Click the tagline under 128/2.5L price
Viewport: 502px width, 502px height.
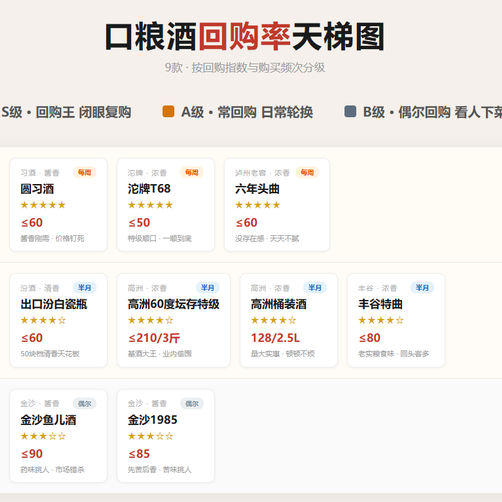283,354
